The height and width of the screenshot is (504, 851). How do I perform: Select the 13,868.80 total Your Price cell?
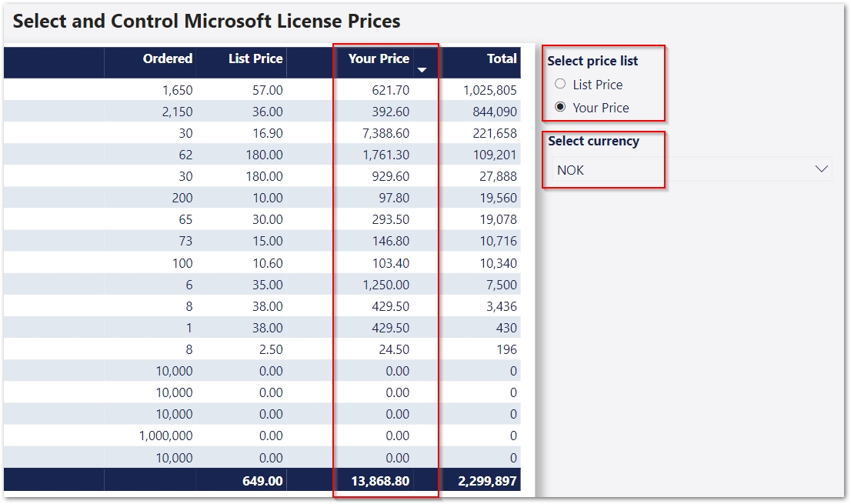pyautogui.click(x=380, y=481)
